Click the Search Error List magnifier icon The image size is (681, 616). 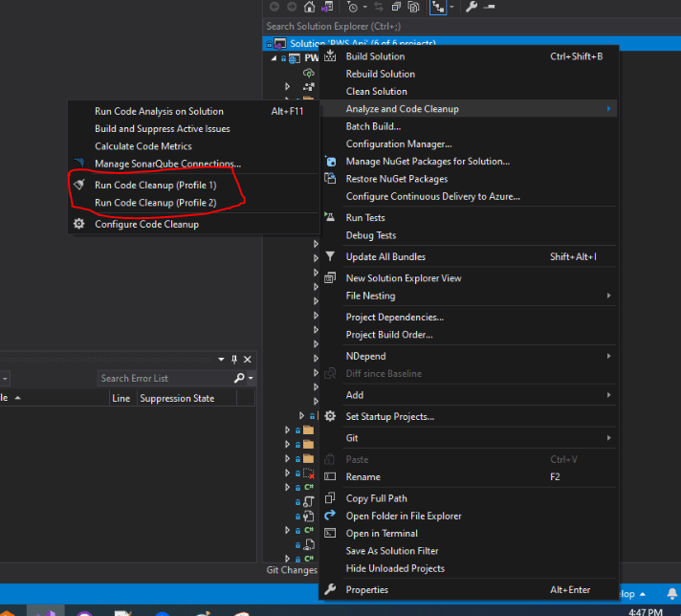click(239, 378)
